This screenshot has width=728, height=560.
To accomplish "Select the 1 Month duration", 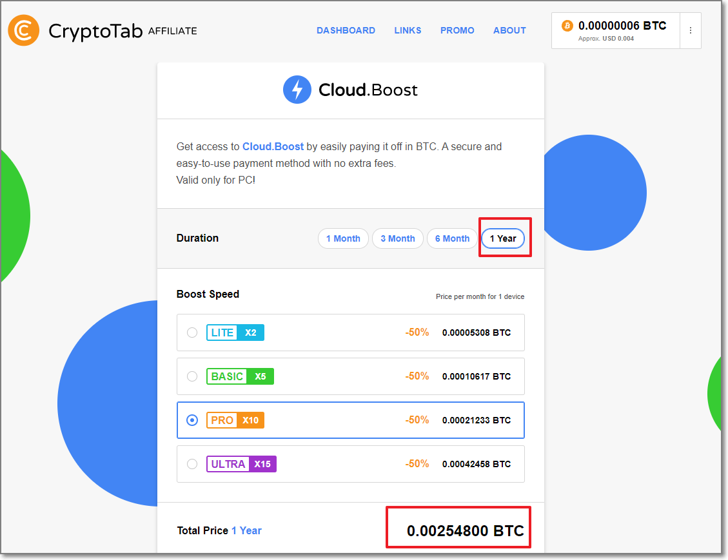I will click(343, 238).
